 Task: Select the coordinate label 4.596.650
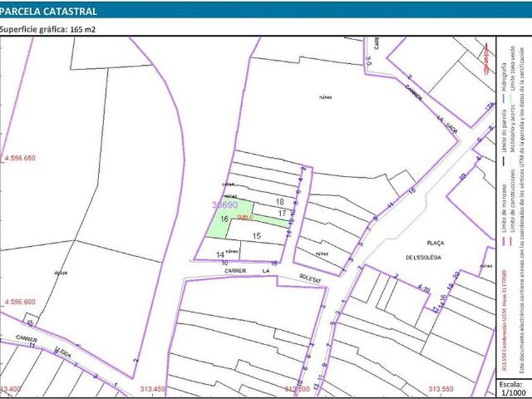point(20,158)
